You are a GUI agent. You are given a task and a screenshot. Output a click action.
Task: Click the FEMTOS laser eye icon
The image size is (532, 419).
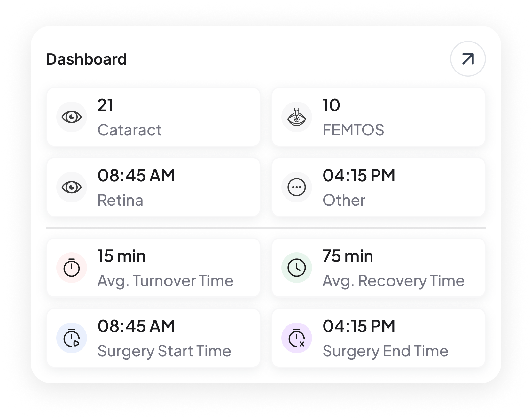click(297, 117)
